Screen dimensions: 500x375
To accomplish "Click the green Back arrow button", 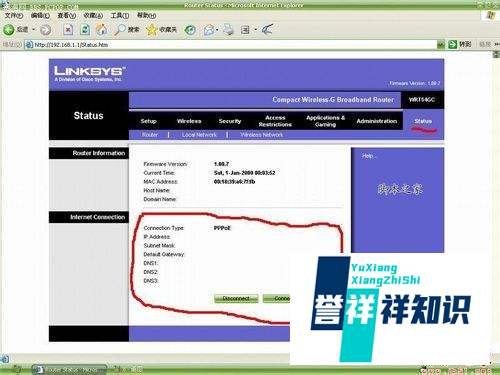I will coord(9,30).
